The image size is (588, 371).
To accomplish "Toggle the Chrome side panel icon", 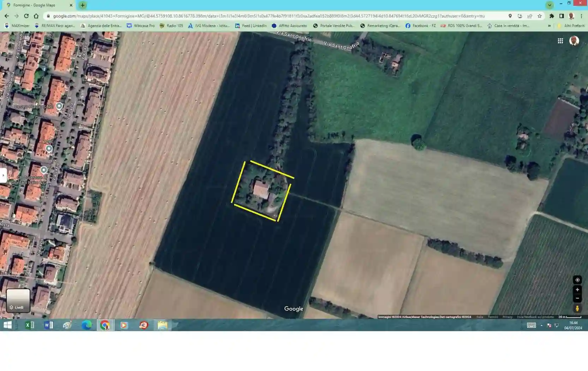I will tap(562, 16).
